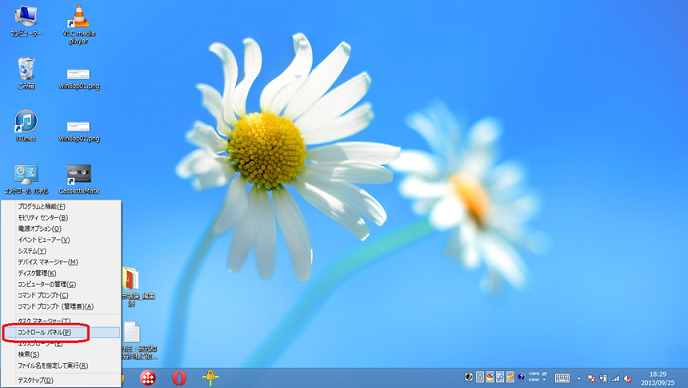The height and width of the screenshot is (388, 688).
Task: Click the muted volume tray icon
Action: point(628,378)
